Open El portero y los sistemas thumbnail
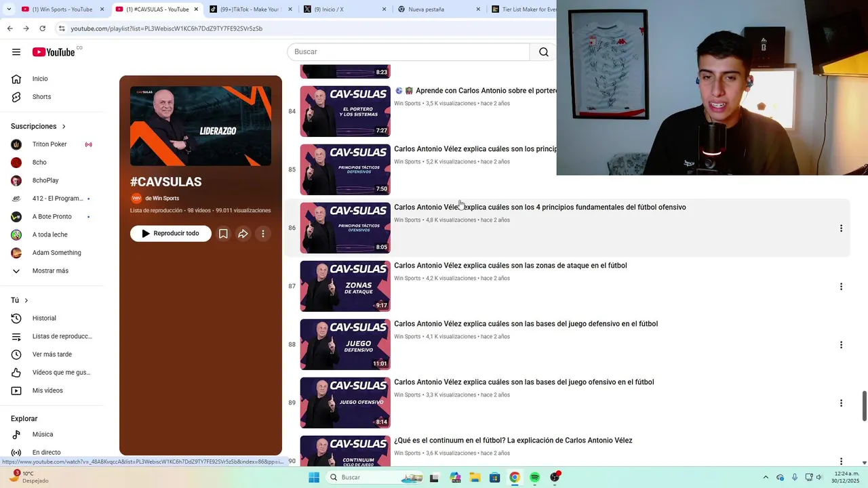Image resolution: width=868 pixels, height=488 pixels. pyautogui.click(x=345, y=111)
